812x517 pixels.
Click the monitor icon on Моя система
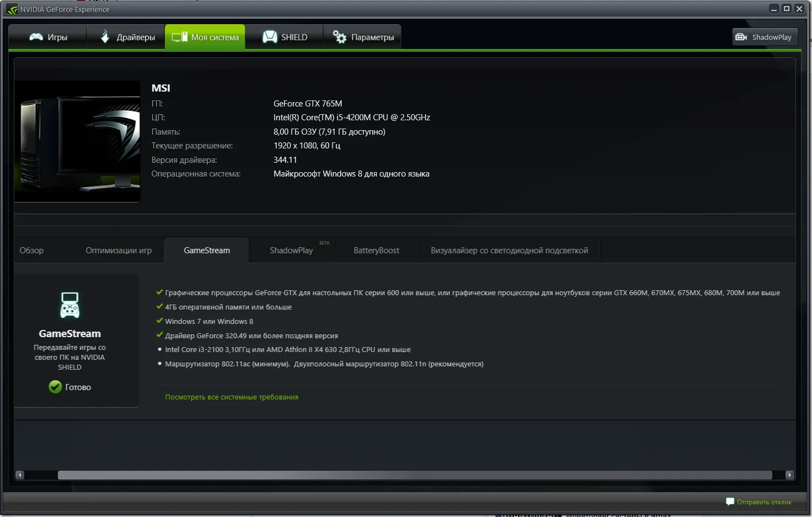point(179,37)
